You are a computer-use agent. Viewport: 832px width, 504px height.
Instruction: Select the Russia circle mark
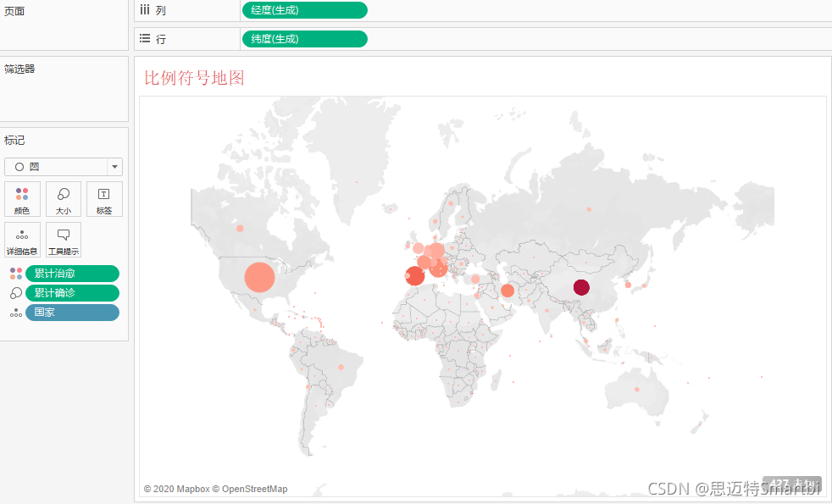[589, 209]
